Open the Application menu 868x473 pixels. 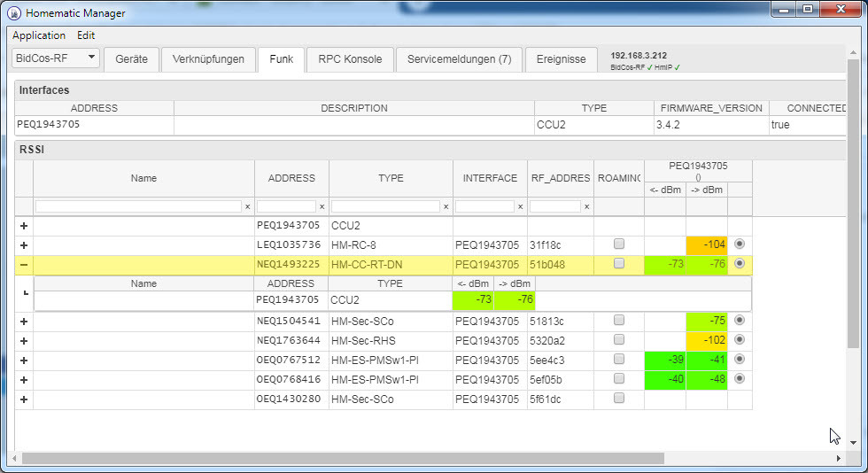coord(39,35)
